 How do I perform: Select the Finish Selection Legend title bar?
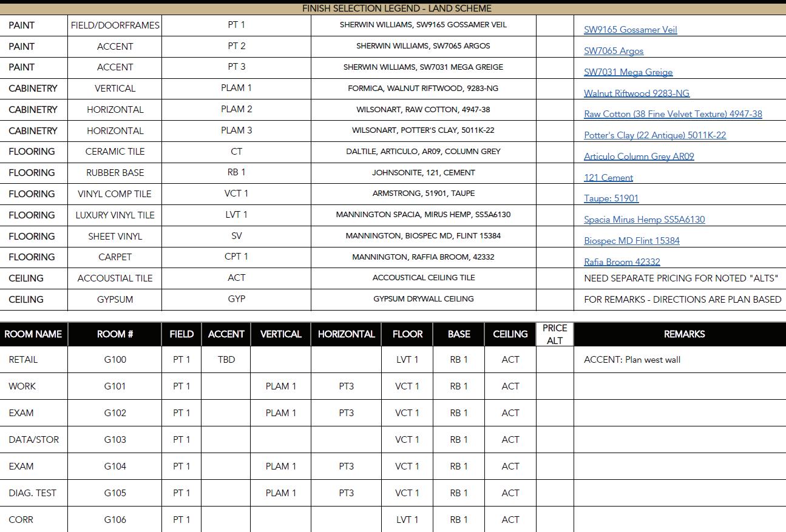click(393, 8)
